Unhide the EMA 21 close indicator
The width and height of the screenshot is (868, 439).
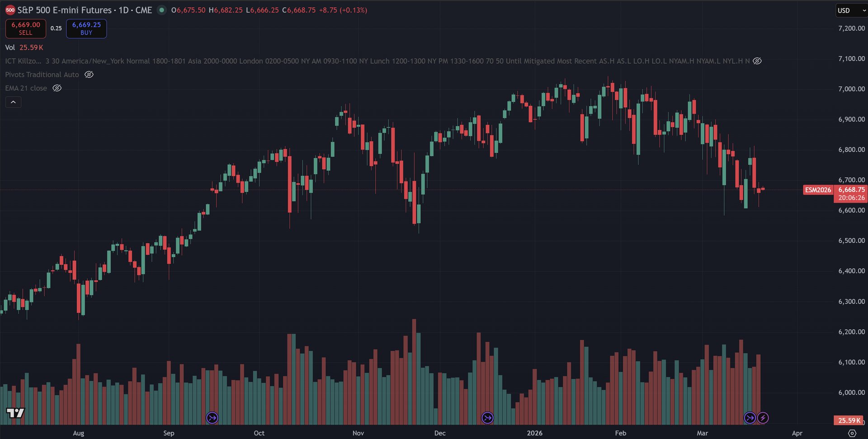[x=57, y=88]
